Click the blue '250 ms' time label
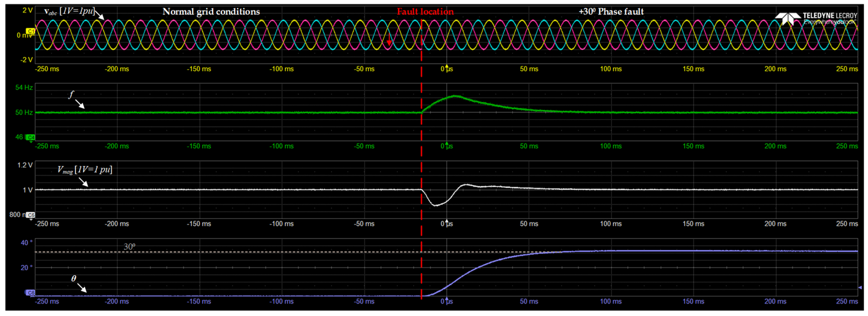868x316 pixels. 847,301
